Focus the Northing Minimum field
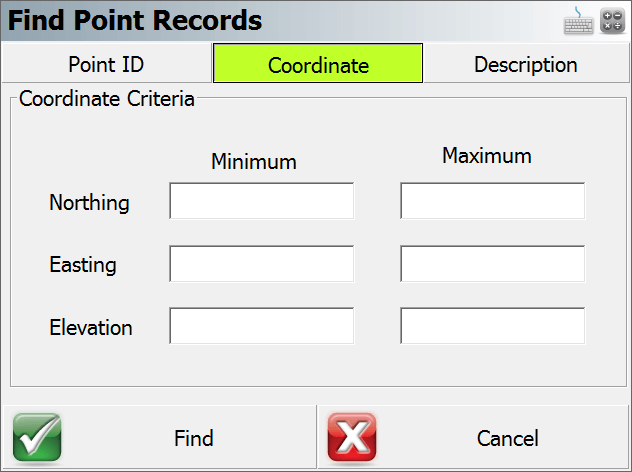This screenshot has width=632, height=472. click(x=262, y=201)
